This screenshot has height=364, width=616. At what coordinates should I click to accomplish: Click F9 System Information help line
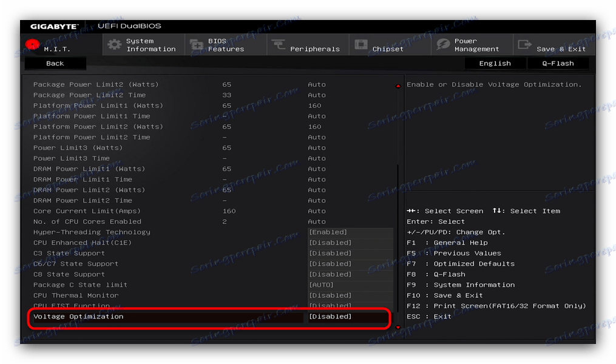tap(461, 285)
